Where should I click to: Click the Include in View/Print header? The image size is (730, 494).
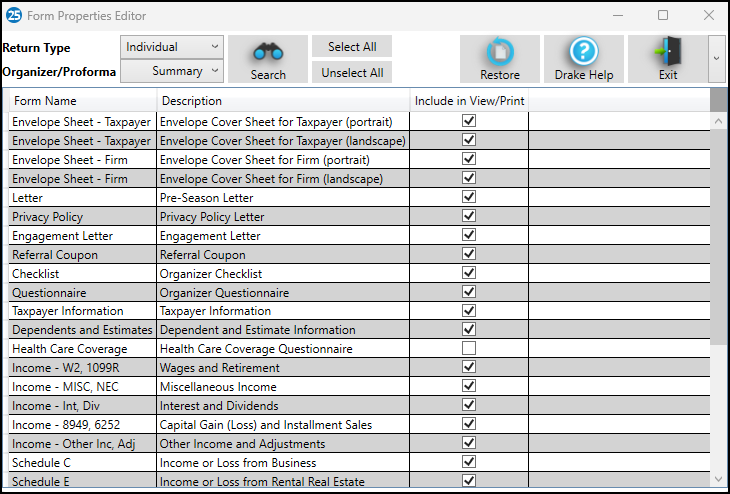click(469, 101)
